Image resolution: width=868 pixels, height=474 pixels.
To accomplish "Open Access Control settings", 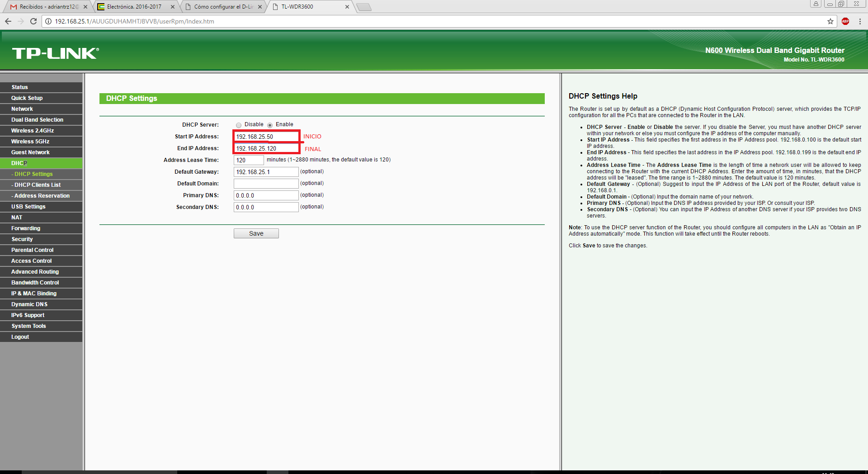I will (x=41, y=261).
